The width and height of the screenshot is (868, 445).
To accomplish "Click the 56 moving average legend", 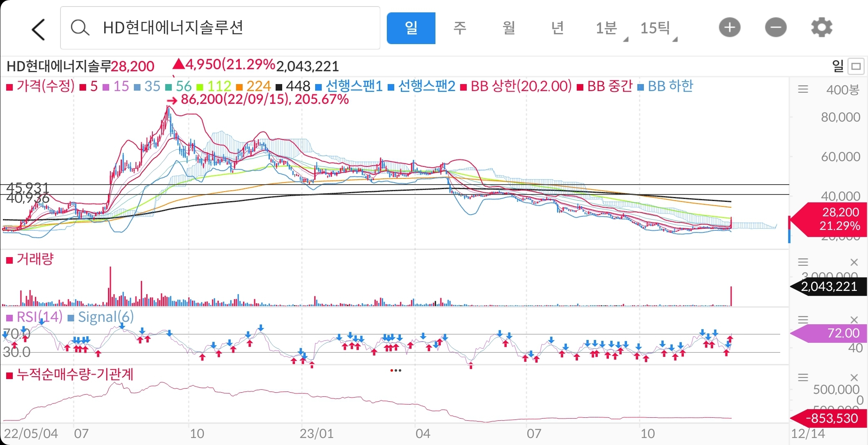I will [x=179, y=86].
